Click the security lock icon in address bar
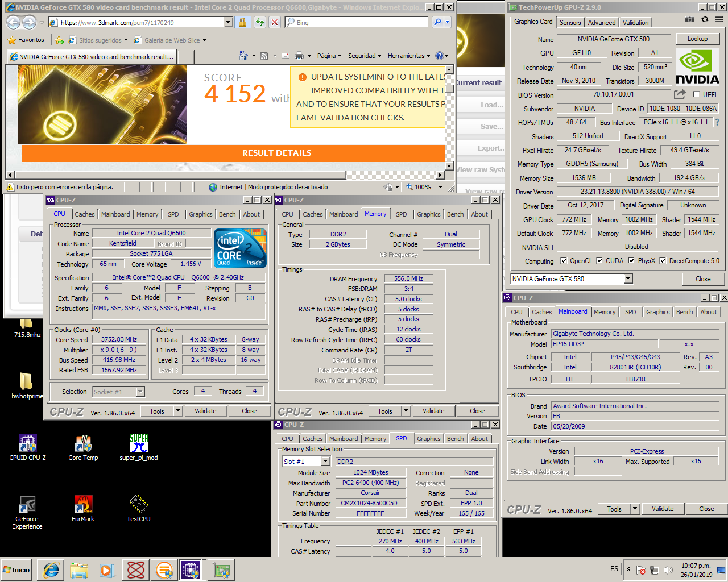This screenshot has height=582, width=728. pos(242,22)
